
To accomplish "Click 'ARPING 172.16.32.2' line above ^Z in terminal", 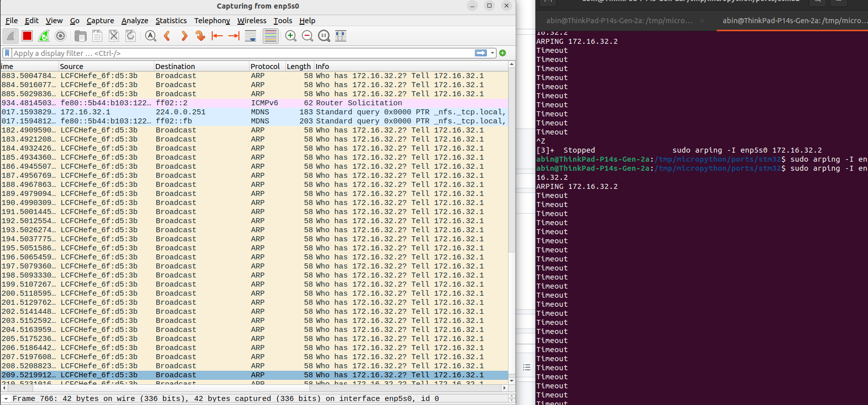I will click(577, 41).
